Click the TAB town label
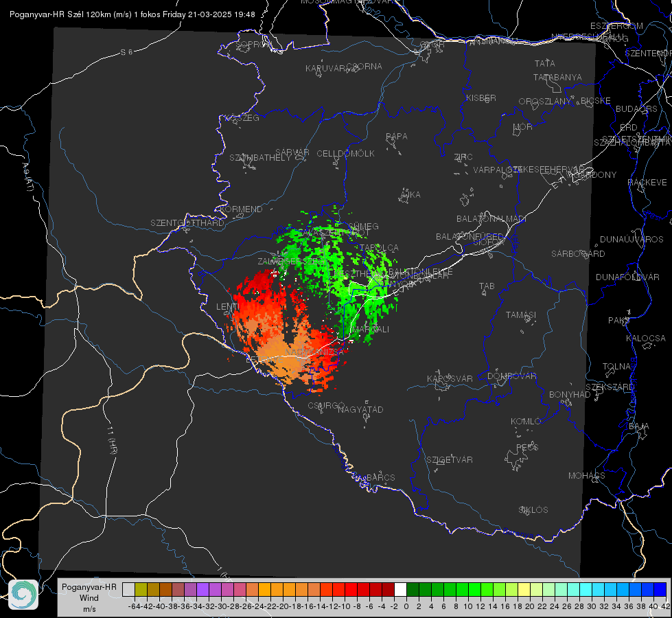The width and height of the screenshot is (672, 618). click(487, 286)
